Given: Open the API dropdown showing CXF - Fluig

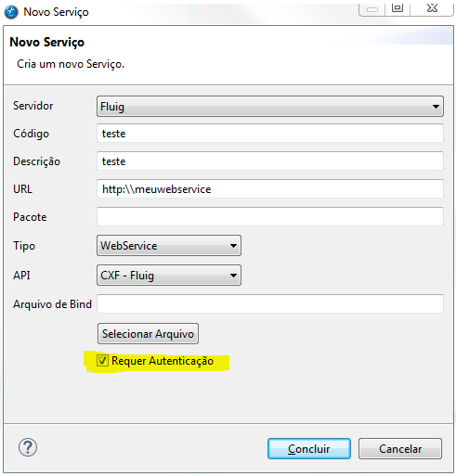Looking at the screenshot, I should (169, 275).
